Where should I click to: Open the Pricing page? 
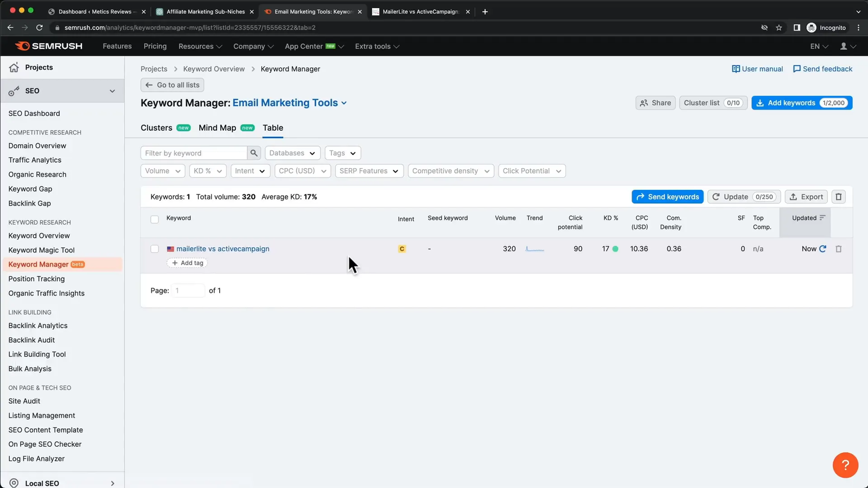click(x=155, y=47)
